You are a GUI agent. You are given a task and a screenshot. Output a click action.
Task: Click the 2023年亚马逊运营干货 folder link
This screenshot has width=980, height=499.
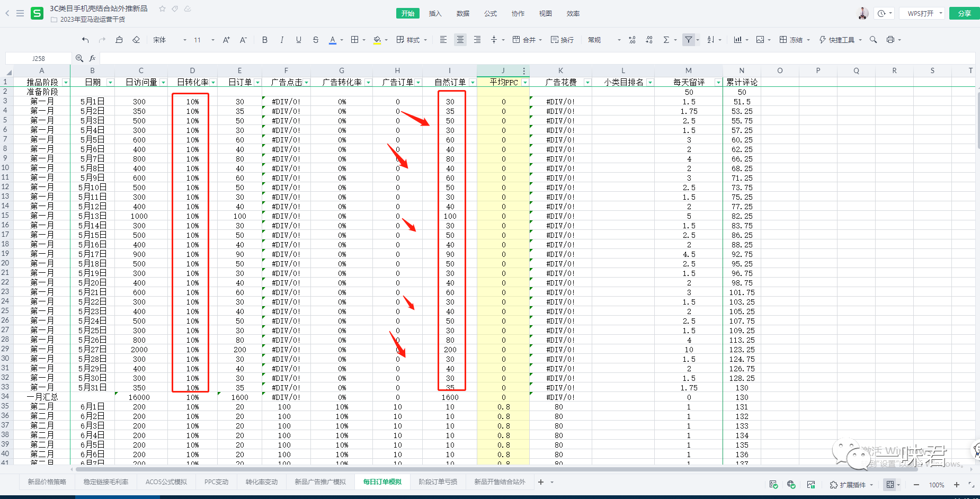tap(93, 19)
